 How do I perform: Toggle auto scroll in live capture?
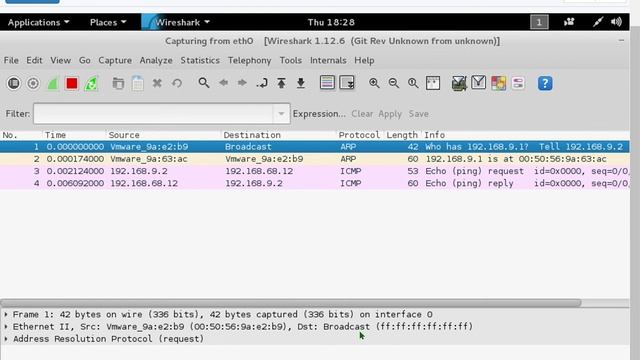347,83
